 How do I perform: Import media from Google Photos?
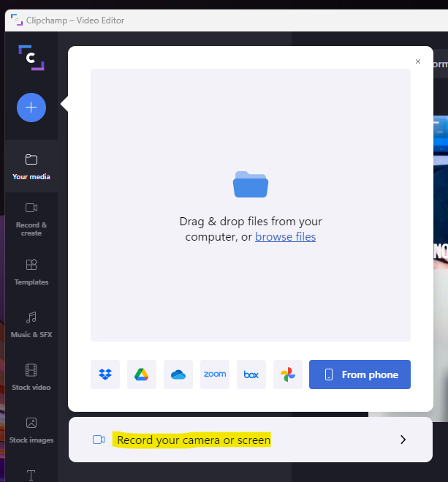point(288,374)
